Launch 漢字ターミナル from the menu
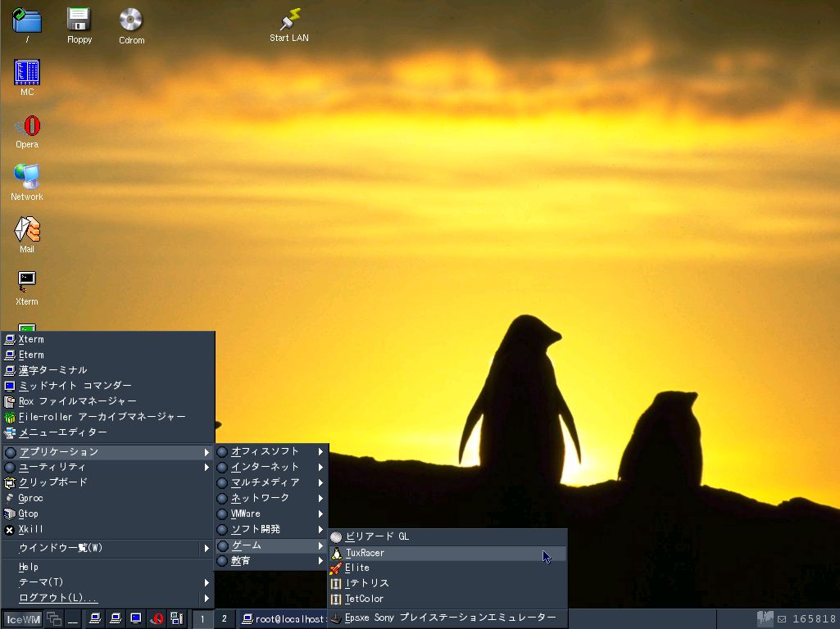Image resolution: width=840 pixels, height=629 pixels. 107,370
